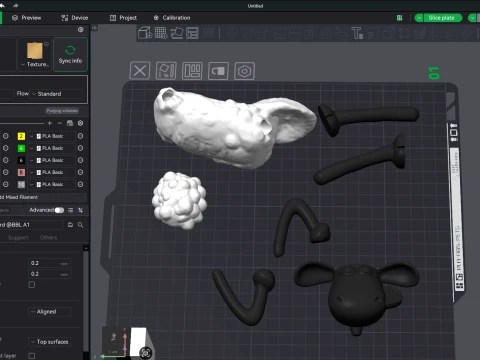Click the plate Remove all objects icon
The image size is (480, 360).
point(140,71)
